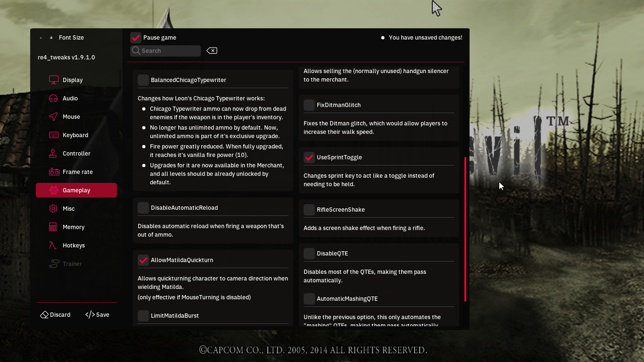Enable FixDitmanGlitch option
This screenshot has width=644, height=362.
309,105
